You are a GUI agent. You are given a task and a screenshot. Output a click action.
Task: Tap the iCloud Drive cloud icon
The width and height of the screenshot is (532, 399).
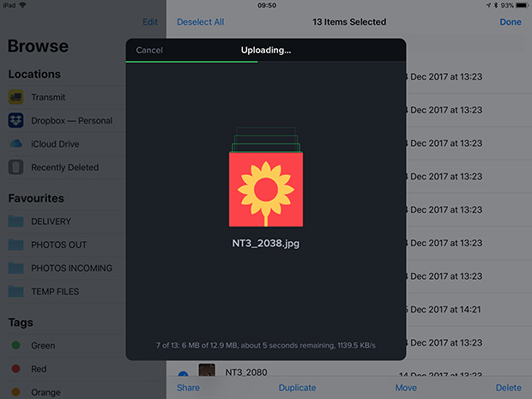coord(15,144)
